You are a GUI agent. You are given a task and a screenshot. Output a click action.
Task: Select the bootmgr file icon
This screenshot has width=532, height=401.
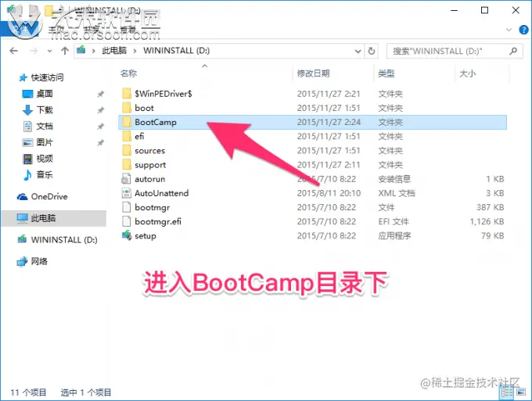click(x=126, y=207)
